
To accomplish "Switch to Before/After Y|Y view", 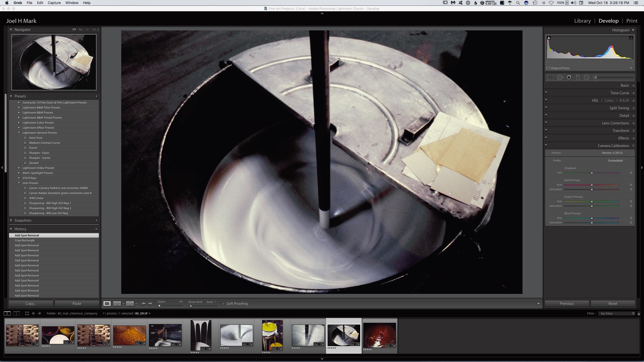I will click(130, 304).
